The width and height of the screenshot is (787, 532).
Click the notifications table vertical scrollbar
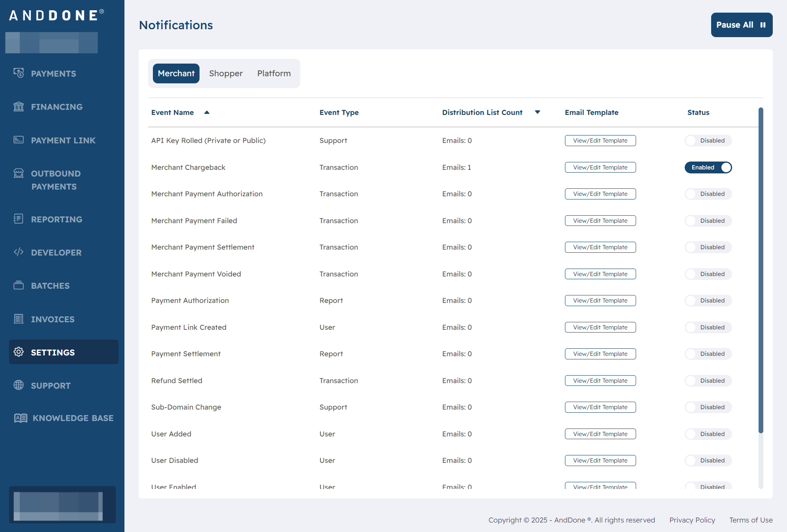point(761,270)
